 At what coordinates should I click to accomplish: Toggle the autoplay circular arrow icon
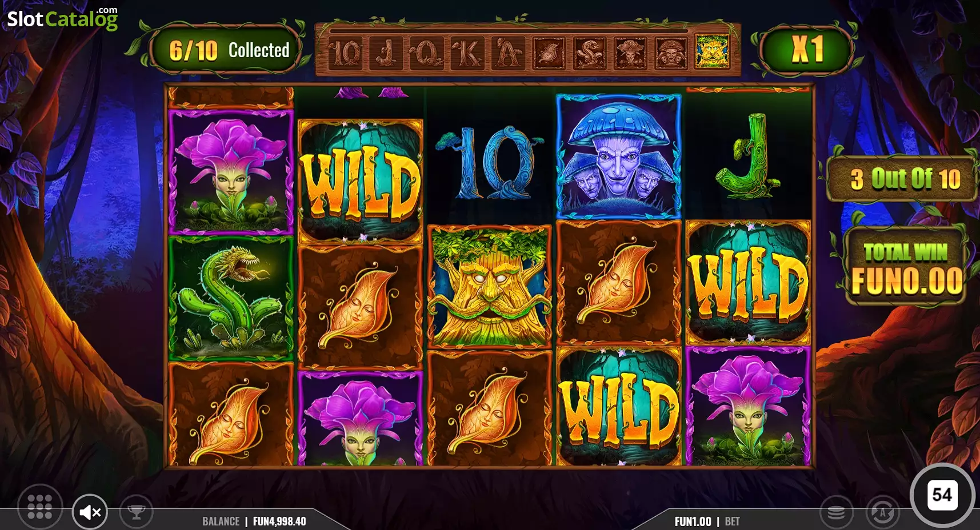click(882, 512)
